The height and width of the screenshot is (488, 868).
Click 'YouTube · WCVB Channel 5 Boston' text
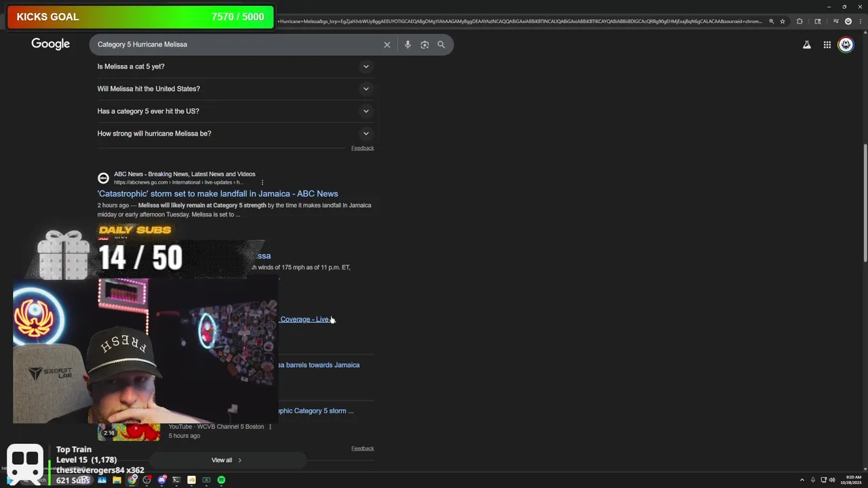click(216, 427)
